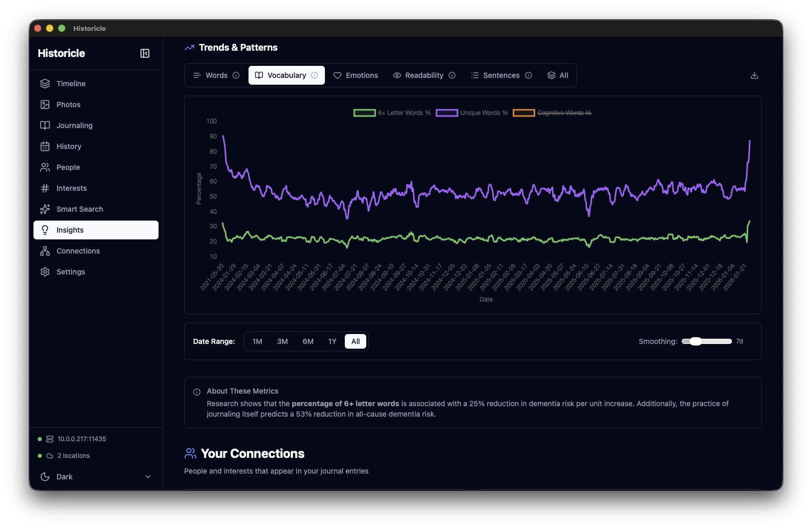812x529 pixels.
Task: Click the info icon next to Sentences
Action: [x=528, y=75]
